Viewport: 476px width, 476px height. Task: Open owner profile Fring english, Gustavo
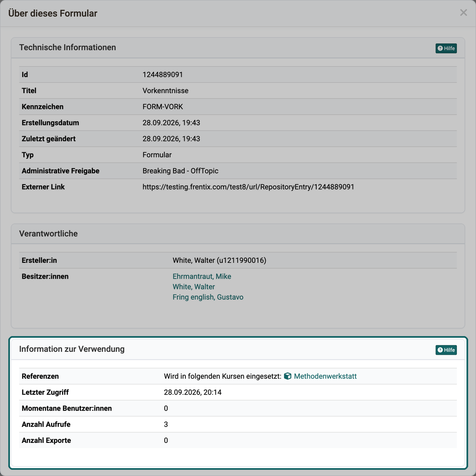pyautogui.click(x=208, y=297)
